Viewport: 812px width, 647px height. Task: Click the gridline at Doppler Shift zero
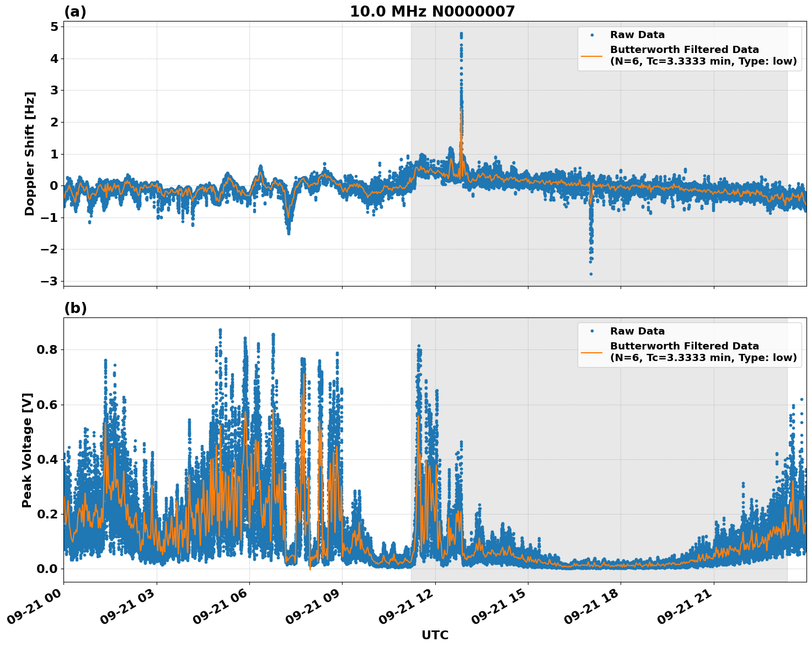221,185
